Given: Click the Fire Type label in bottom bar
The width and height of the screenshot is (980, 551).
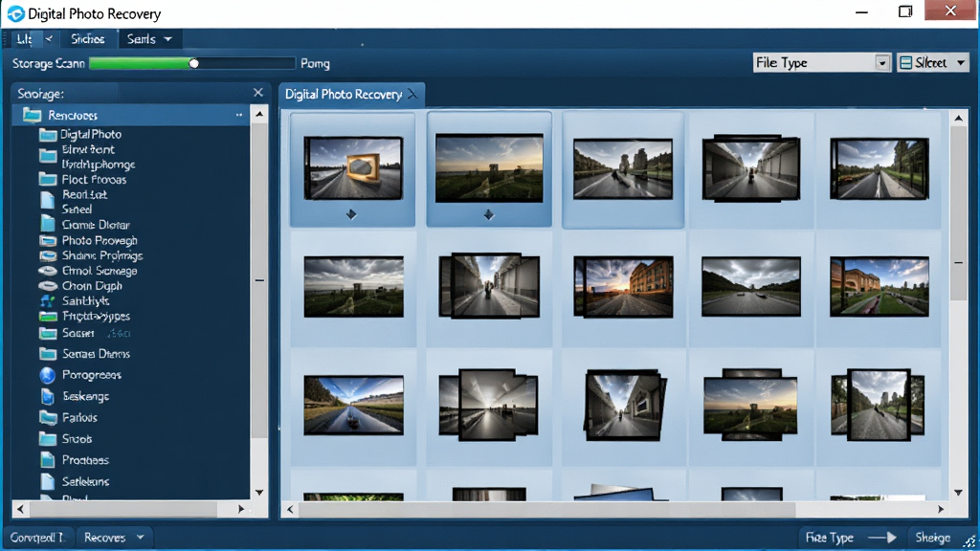Looking at the screenshot, I should [830, 538].
